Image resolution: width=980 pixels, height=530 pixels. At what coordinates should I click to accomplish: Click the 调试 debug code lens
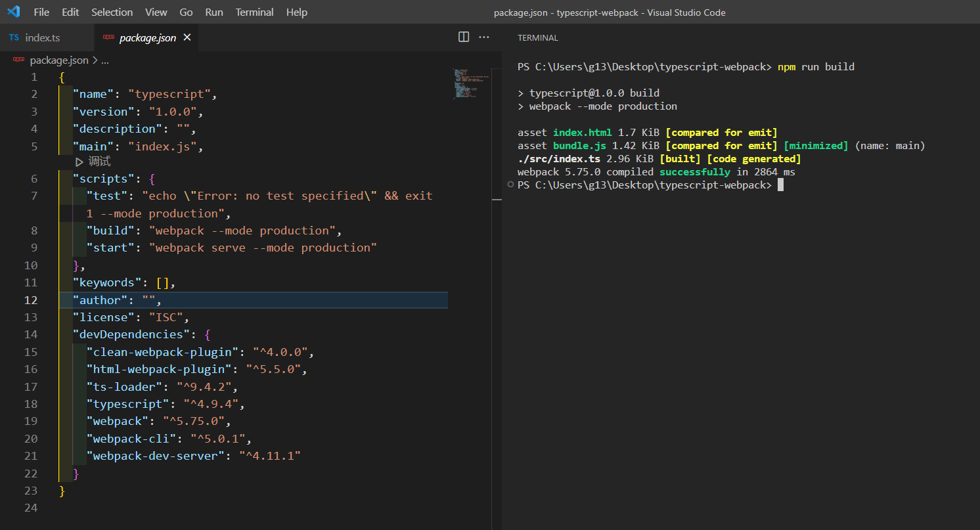pyautogui.click(x=99, y=162)
